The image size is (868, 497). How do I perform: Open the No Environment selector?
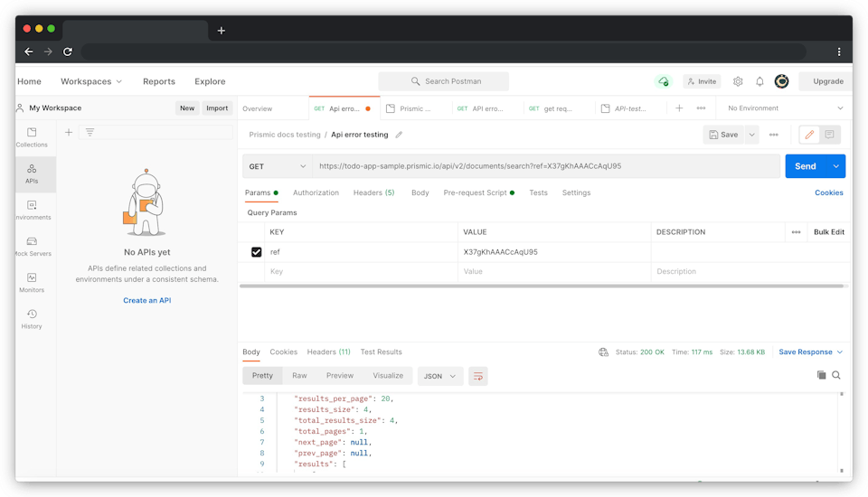(785, 108)
